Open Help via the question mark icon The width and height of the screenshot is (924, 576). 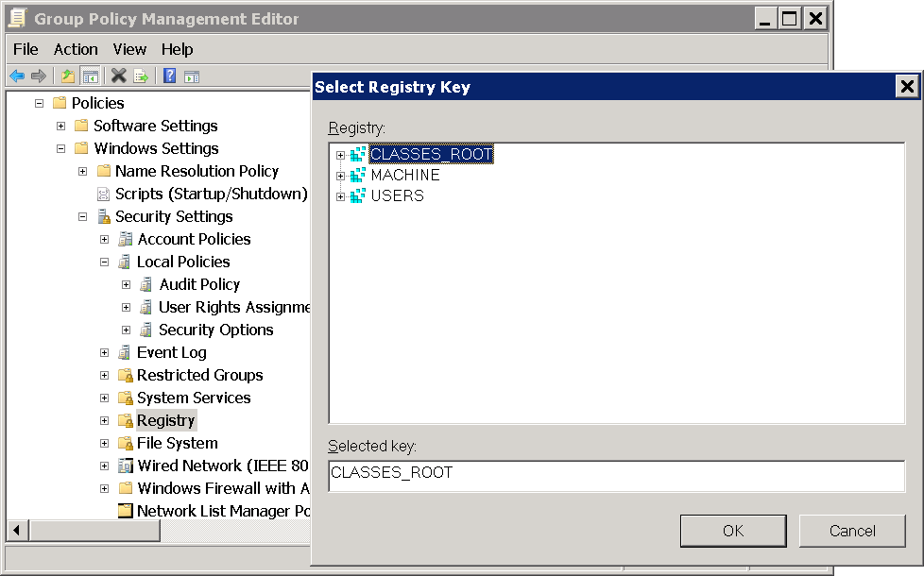(x=170, y=76)
